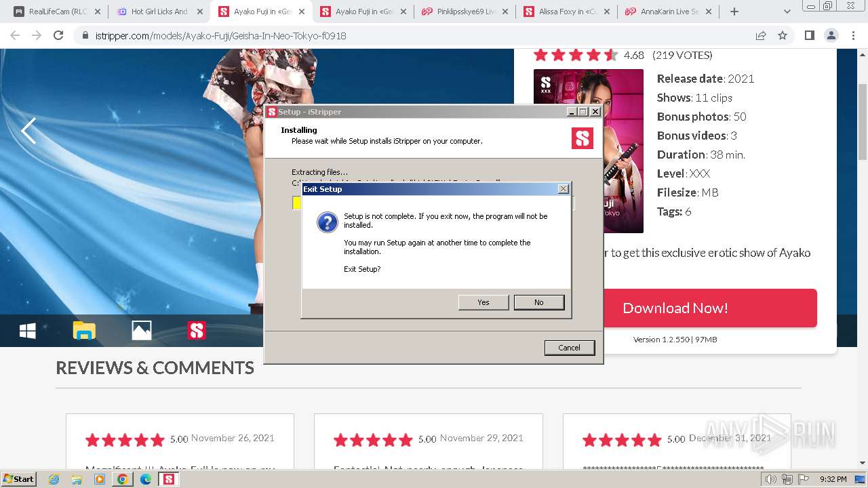Image resolution: width=868 pixels, height=488 pixels.
Task: Open the Windows Start button
Action: pos(18,479)
